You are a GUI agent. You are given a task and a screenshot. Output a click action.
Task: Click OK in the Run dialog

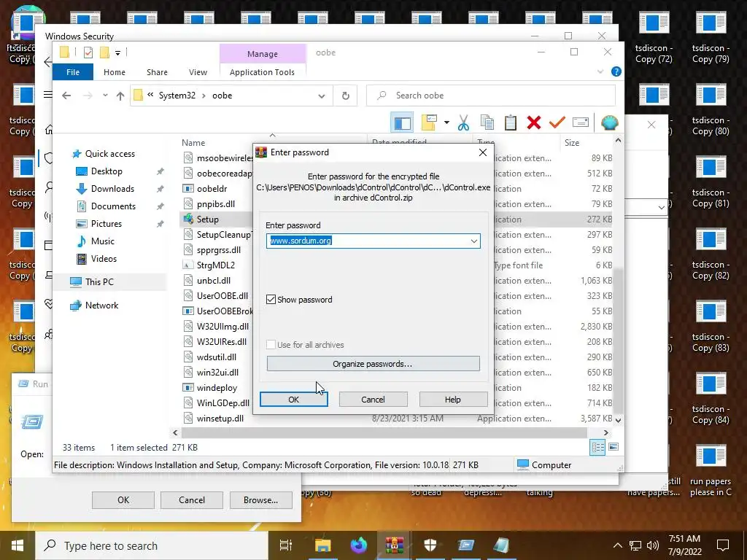pos(123,500)
